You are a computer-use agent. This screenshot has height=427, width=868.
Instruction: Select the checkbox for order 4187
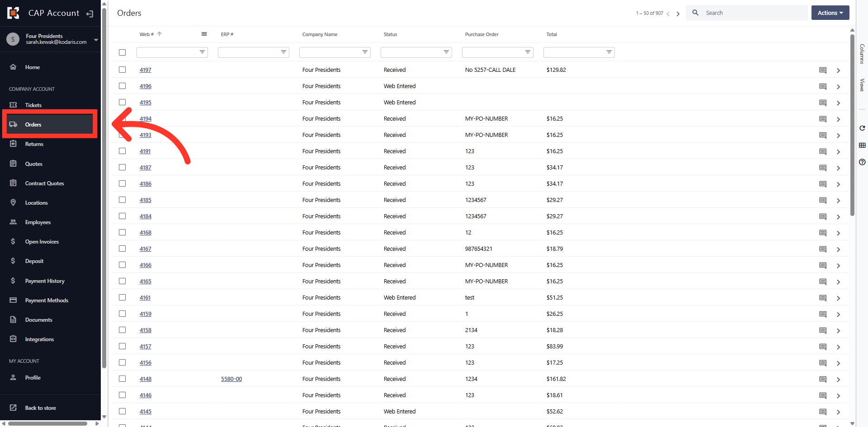[x=122, y=167]
